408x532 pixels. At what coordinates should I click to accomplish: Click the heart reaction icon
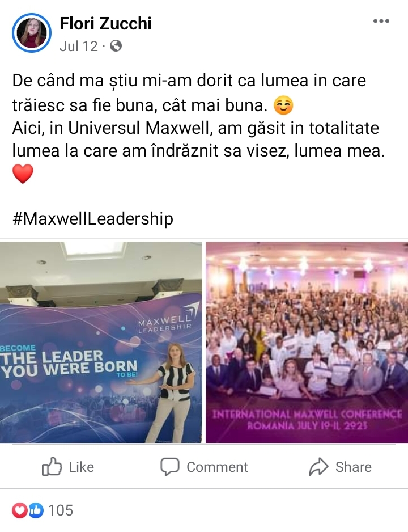(20, 510)
